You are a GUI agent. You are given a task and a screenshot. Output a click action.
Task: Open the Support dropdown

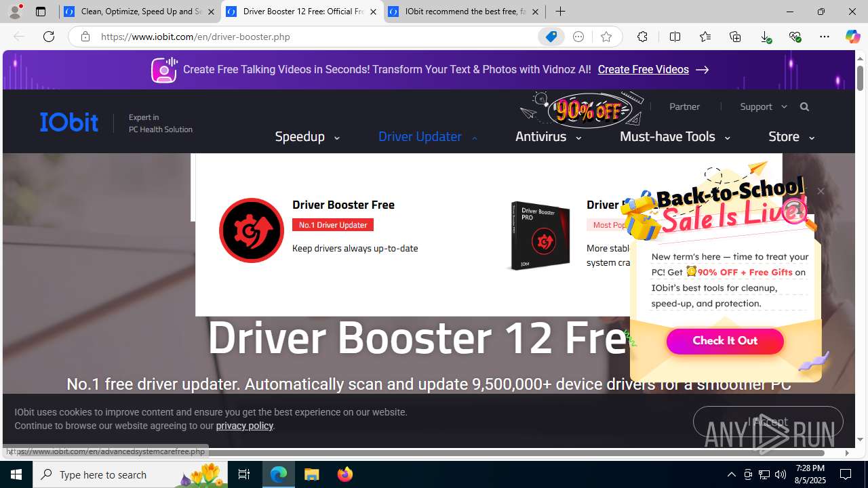(x=764, y=106)
